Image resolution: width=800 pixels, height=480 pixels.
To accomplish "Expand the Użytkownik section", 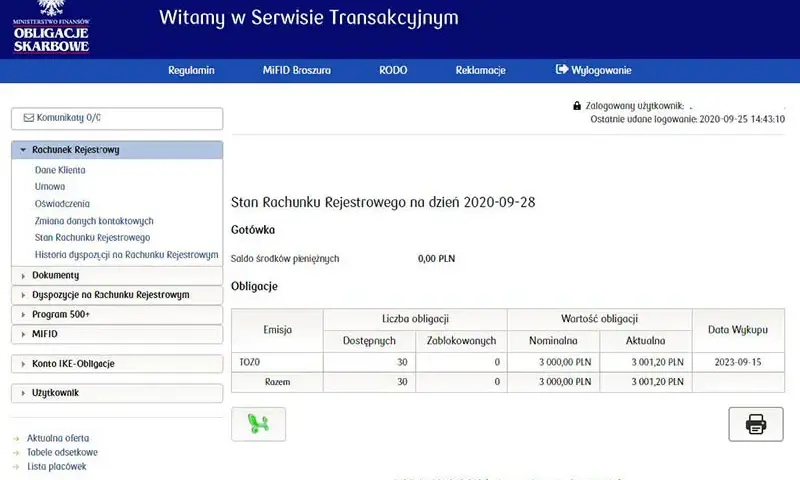I will tap(117, 393).
